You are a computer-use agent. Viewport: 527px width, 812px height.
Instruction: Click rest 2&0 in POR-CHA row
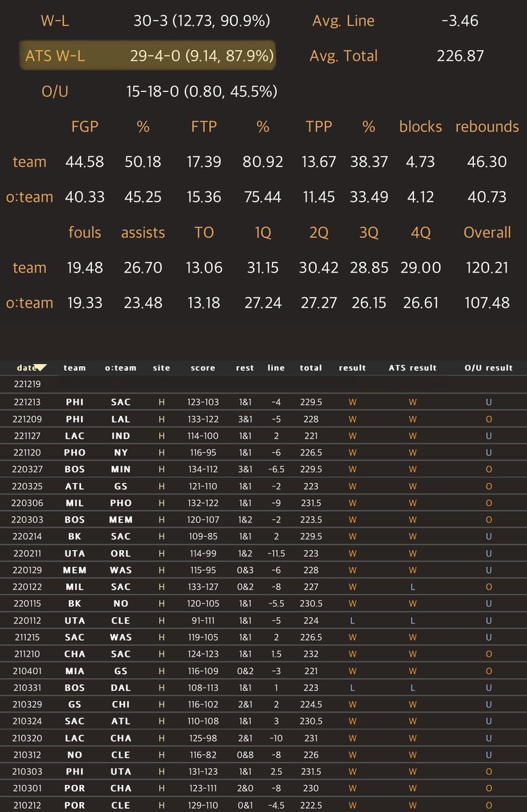coord(245,789)
